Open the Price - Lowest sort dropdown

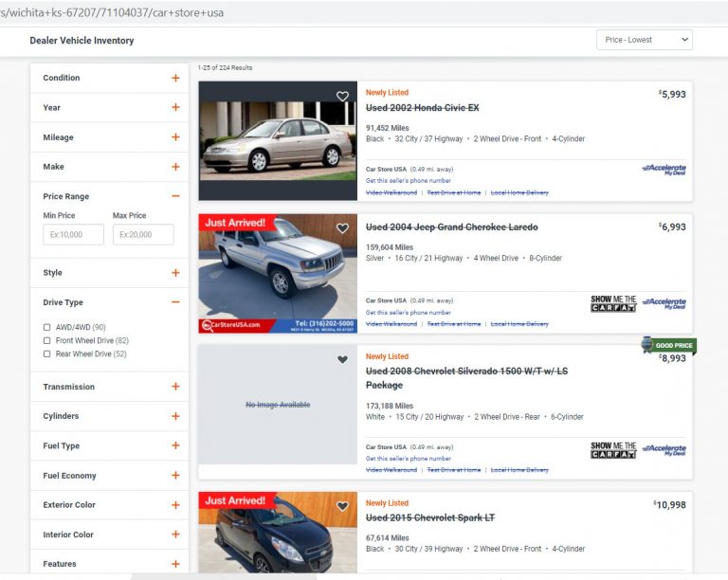click(x=645, y=40)
